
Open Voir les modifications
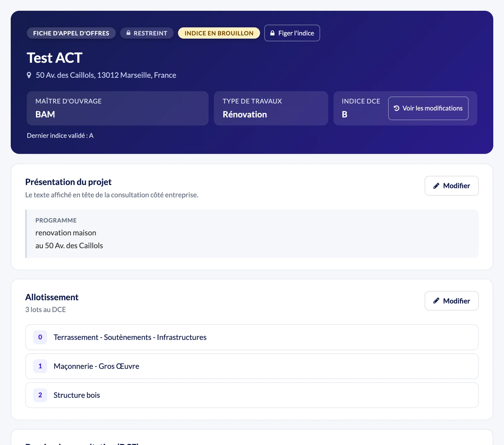pyautogui.click(x=428, y=108)
